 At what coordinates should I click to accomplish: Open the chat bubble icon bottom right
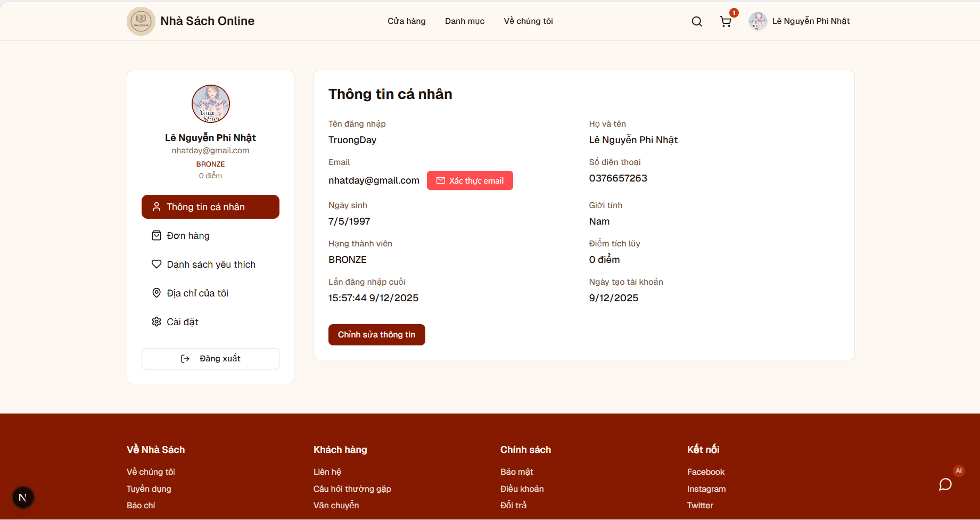pos(945,484)
